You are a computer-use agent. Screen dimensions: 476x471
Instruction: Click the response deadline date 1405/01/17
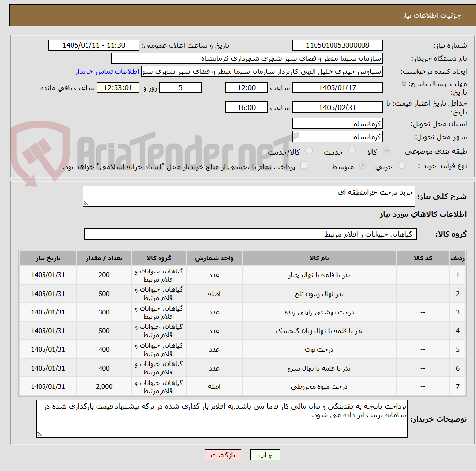click(x=337, y=88)
